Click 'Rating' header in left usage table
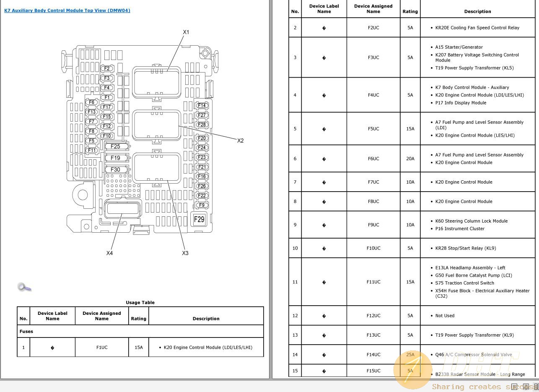This screenshot has height=392, width=539. click(139, 319)
